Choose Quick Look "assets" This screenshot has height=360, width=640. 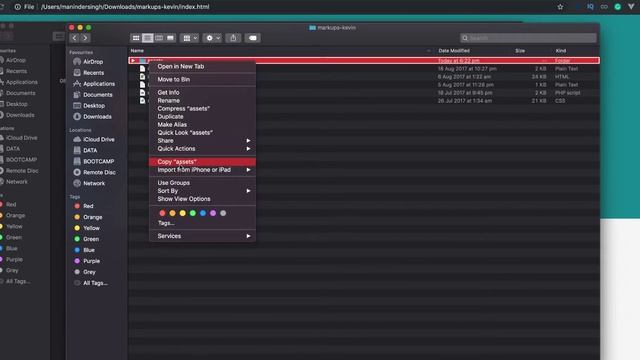pos(202,133)
